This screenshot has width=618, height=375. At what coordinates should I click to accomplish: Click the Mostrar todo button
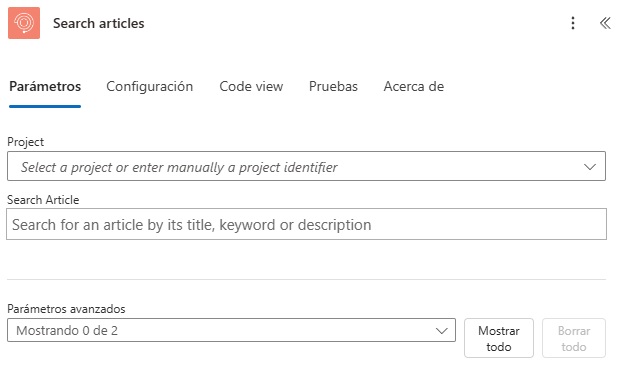pos(499,338)
